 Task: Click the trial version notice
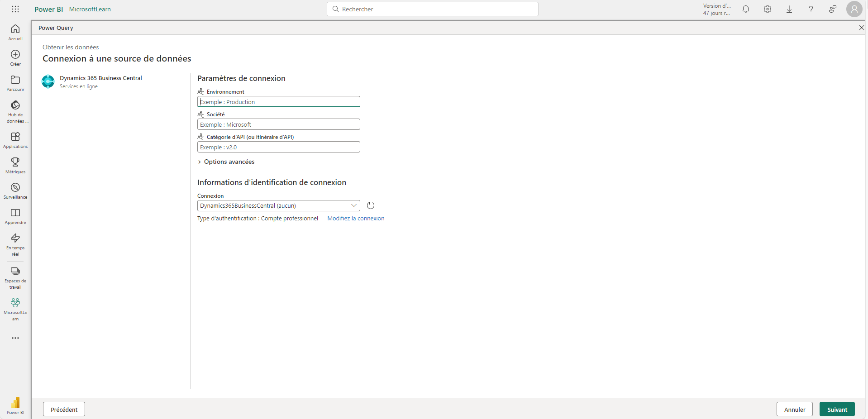click(717, 10)
